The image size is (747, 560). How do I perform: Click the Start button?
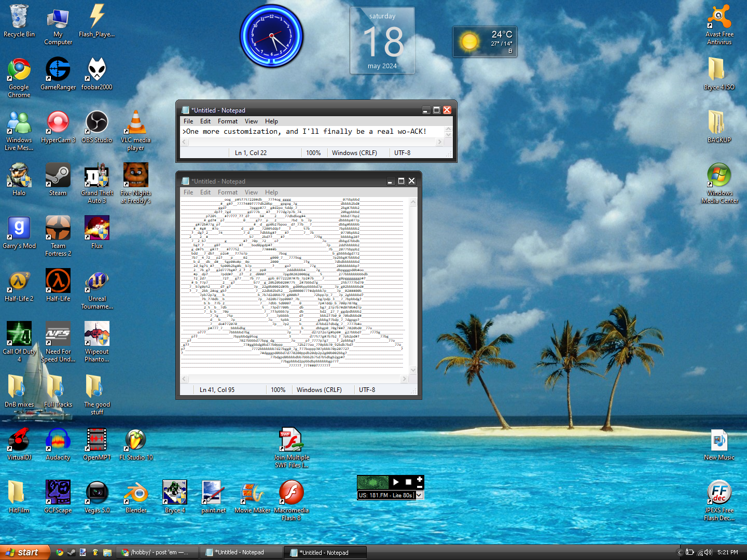[x=24, y=552]
